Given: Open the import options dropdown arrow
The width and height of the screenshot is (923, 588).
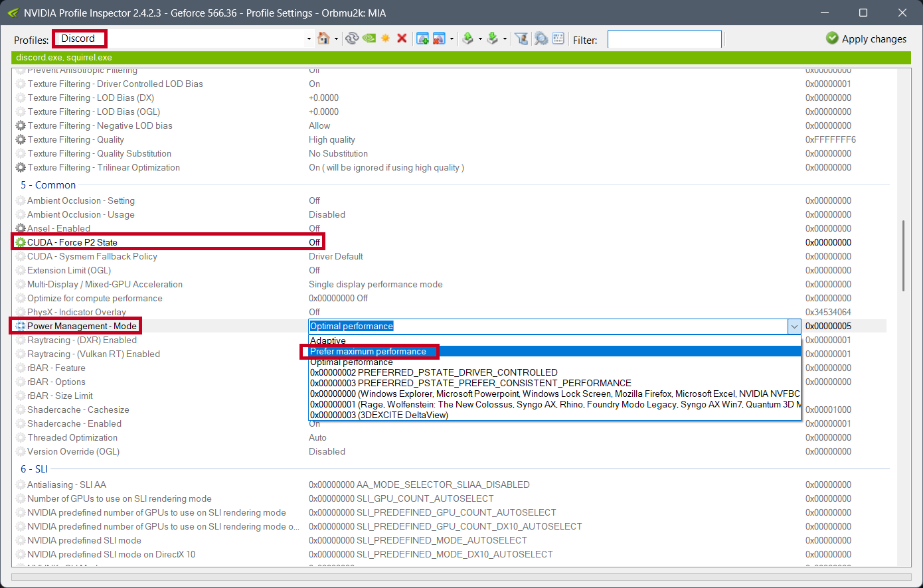Looking at the screenshot, I should tap(505, 39).
